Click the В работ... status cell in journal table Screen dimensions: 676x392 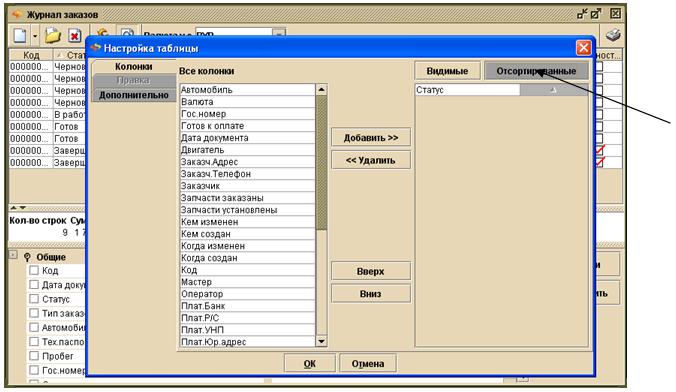pos(69,115)
